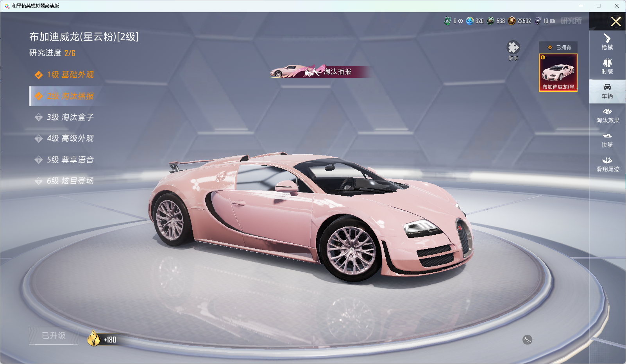Click the horn icon near the platform

coord(527,340)
